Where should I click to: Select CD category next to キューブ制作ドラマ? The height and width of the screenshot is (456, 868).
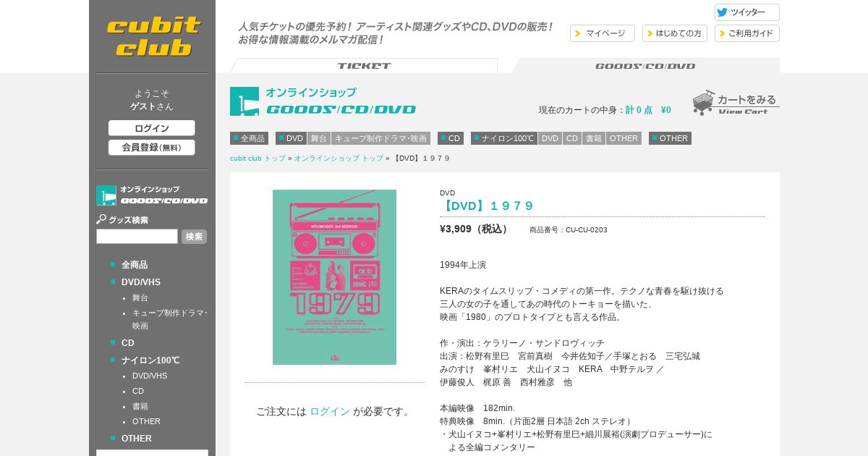[x=451, y=138]
